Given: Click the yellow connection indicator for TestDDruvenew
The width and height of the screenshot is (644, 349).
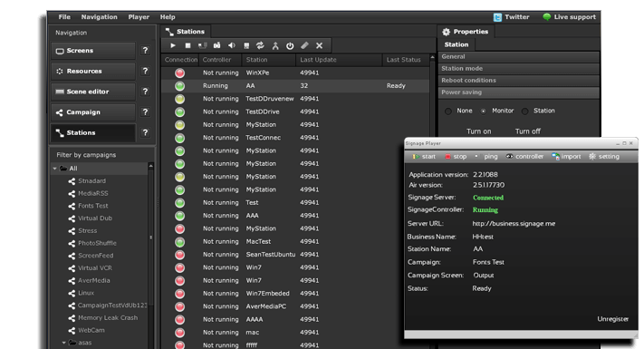Looking at the screenshot, I should pos(179,99).
